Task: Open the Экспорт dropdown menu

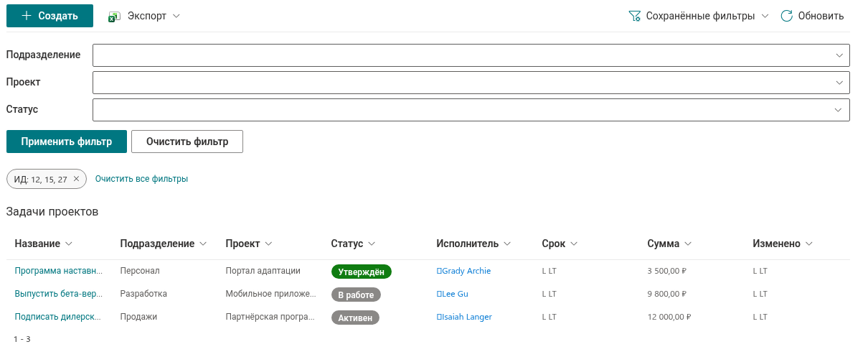Action: tap(143, 16)
